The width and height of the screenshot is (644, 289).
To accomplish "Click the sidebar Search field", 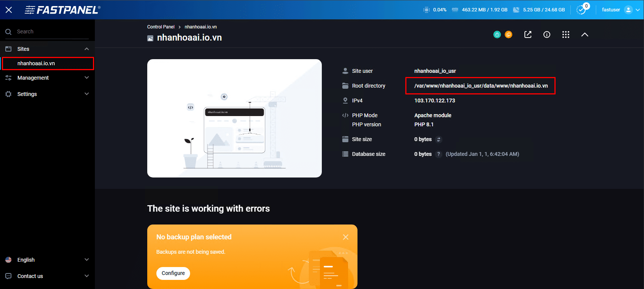I will [47, 31].
